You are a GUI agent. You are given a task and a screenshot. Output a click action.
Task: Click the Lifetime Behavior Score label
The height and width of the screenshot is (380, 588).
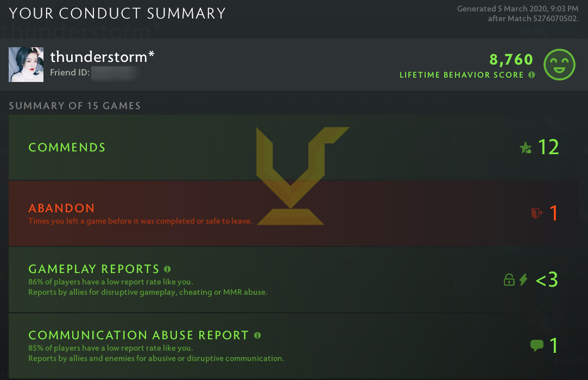tap(461, 75)
